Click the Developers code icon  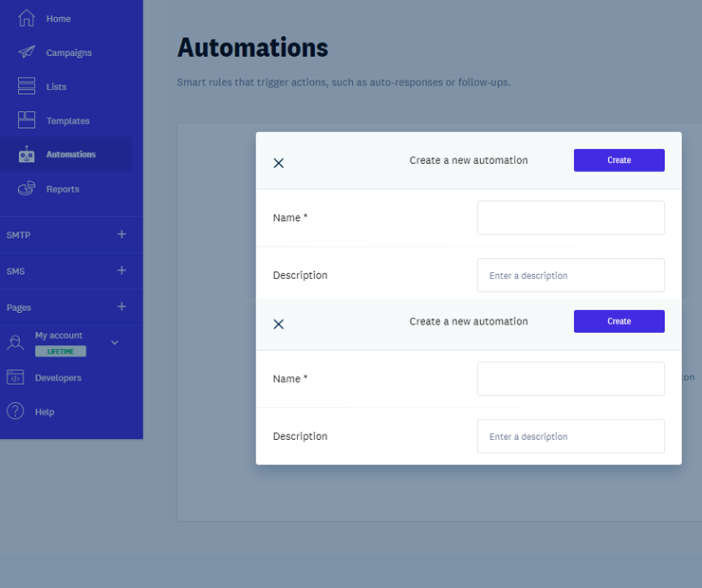[15, 377]
